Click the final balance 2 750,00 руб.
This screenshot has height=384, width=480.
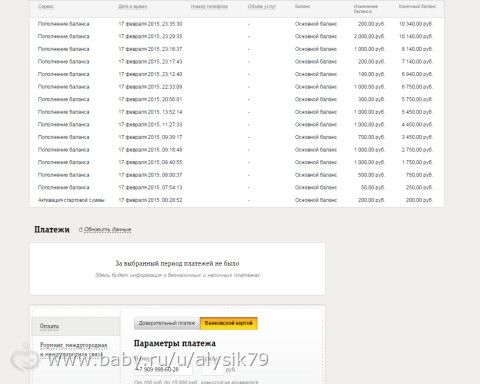pyautogui.click(x=417, y=150)
